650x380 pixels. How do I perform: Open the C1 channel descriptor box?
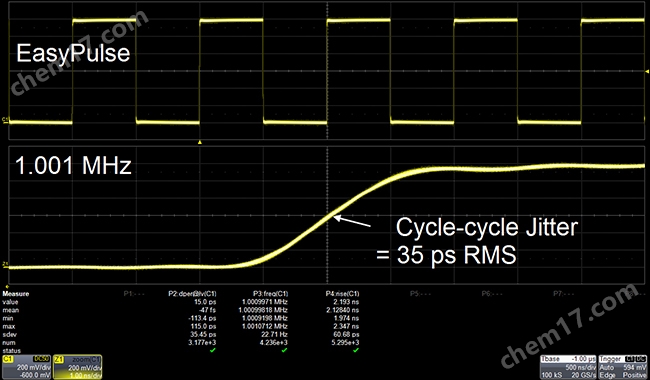(27, 367)
